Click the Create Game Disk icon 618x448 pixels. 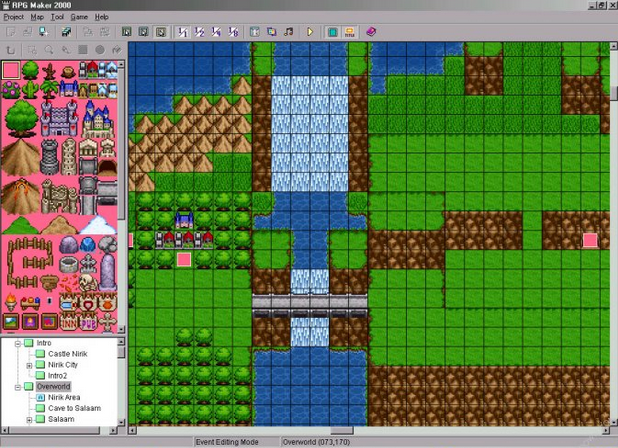[66, 32]
